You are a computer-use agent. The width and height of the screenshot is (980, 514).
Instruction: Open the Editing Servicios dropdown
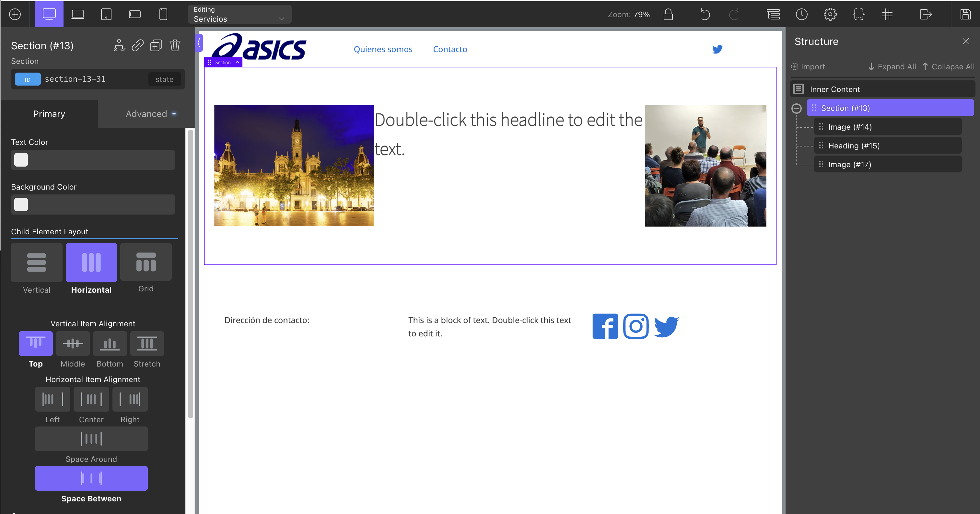240,15
